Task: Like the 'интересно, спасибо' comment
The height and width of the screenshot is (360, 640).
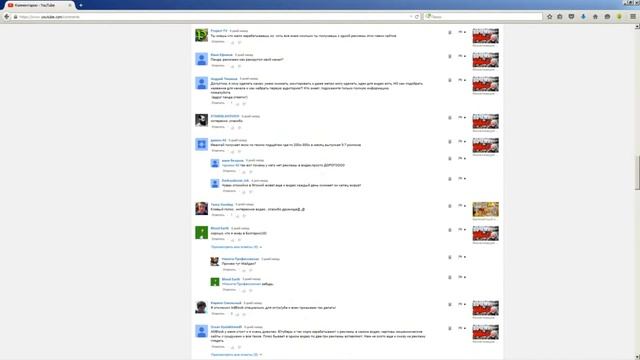Action: click(x=233, y=127)
